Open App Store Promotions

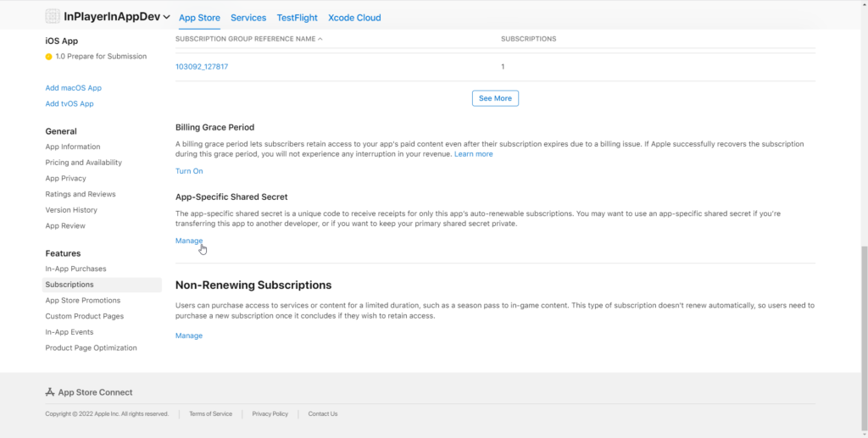[83, 300]
